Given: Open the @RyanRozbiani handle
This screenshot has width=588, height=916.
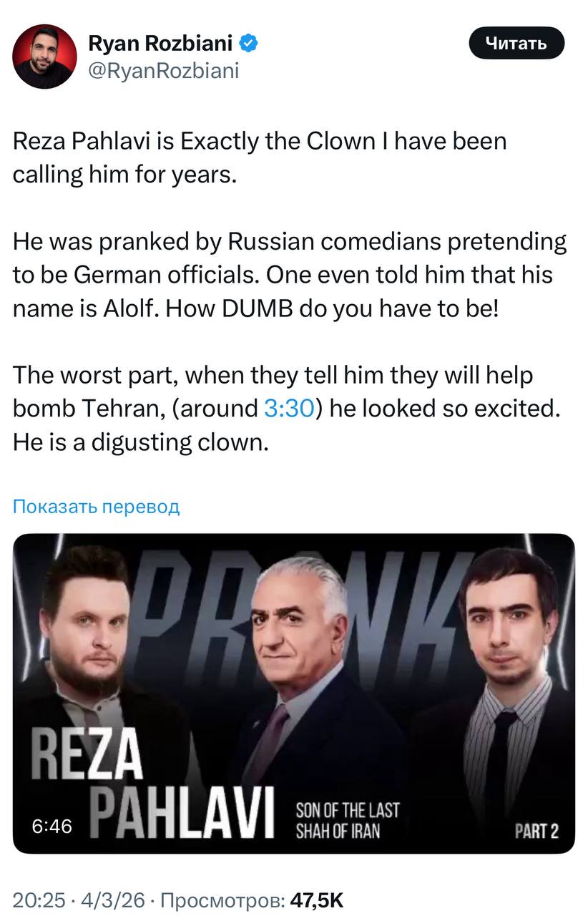Looking at the screenshot, I should (163, 70).
